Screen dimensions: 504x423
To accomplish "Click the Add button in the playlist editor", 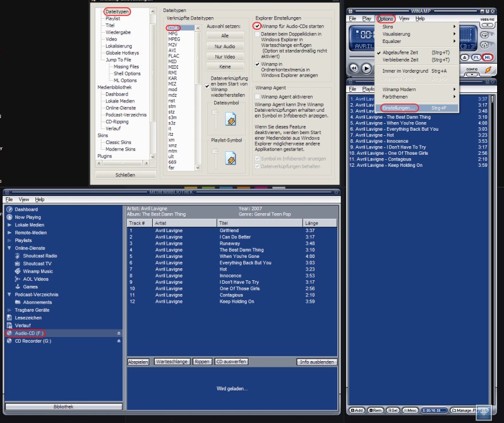I will 357,410.
